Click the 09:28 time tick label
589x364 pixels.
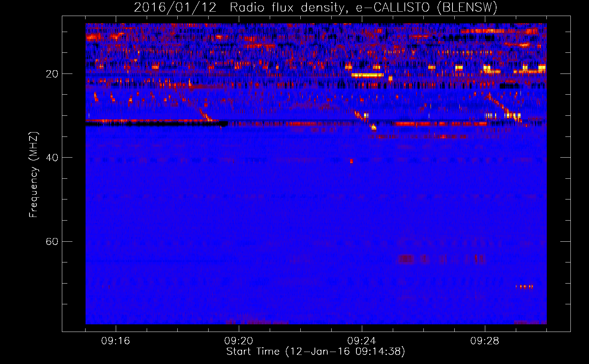485,341
